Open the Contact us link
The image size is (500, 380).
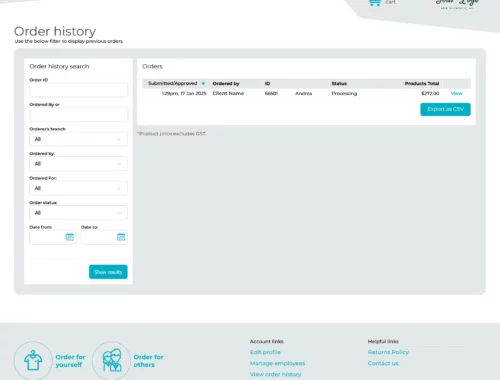pos(383,363)
